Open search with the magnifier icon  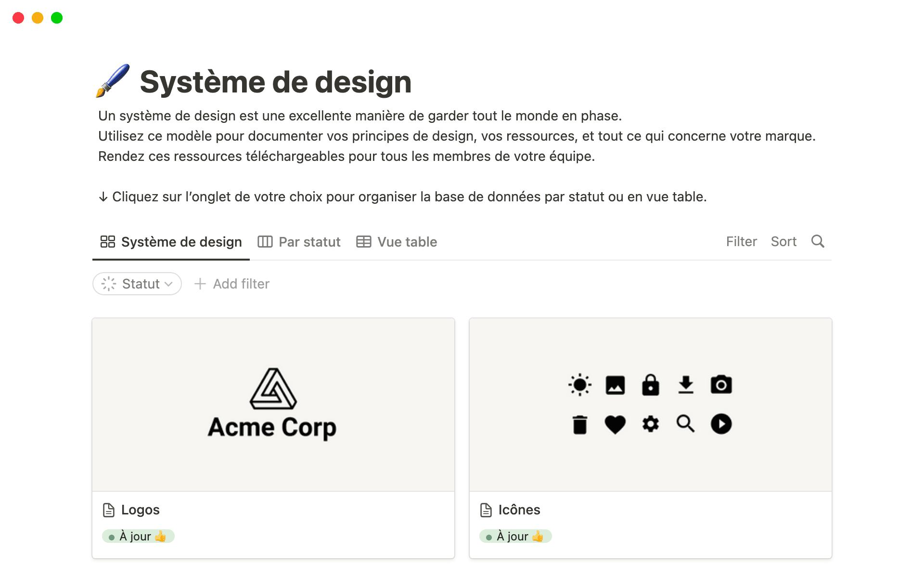pos(817,241)
